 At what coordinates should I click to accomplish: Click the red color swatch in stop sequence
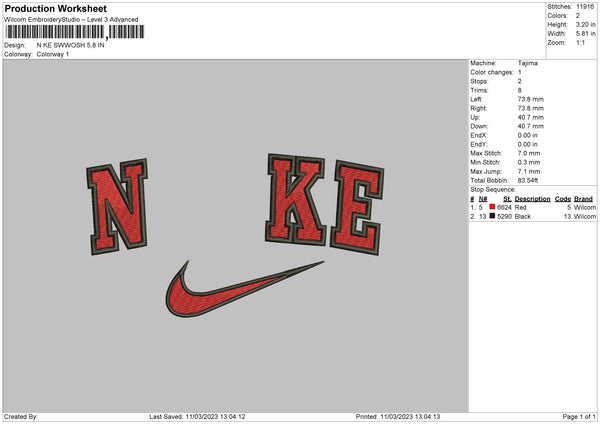pyautogui.click(x=492, y=207)
